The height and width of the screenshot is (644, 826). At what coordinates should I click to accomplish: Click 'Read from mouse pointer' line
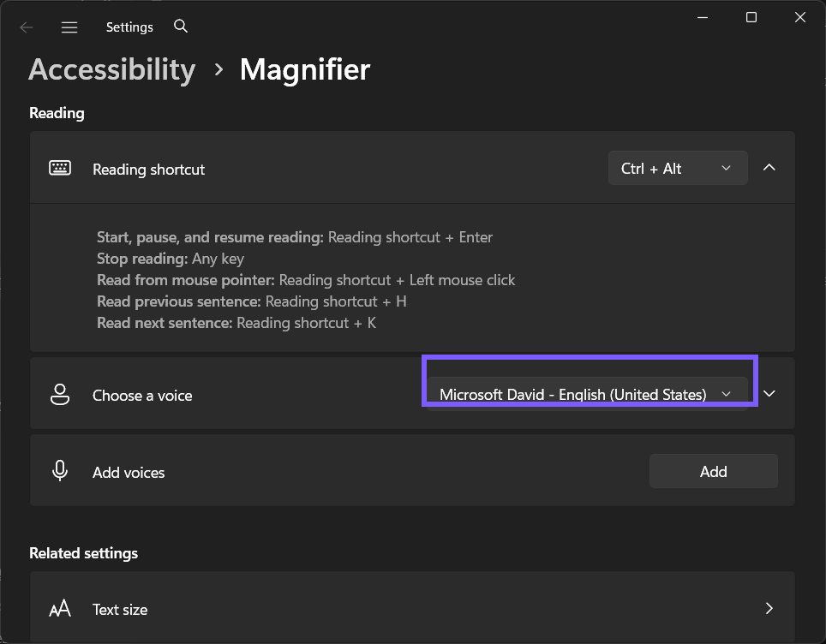306,280
